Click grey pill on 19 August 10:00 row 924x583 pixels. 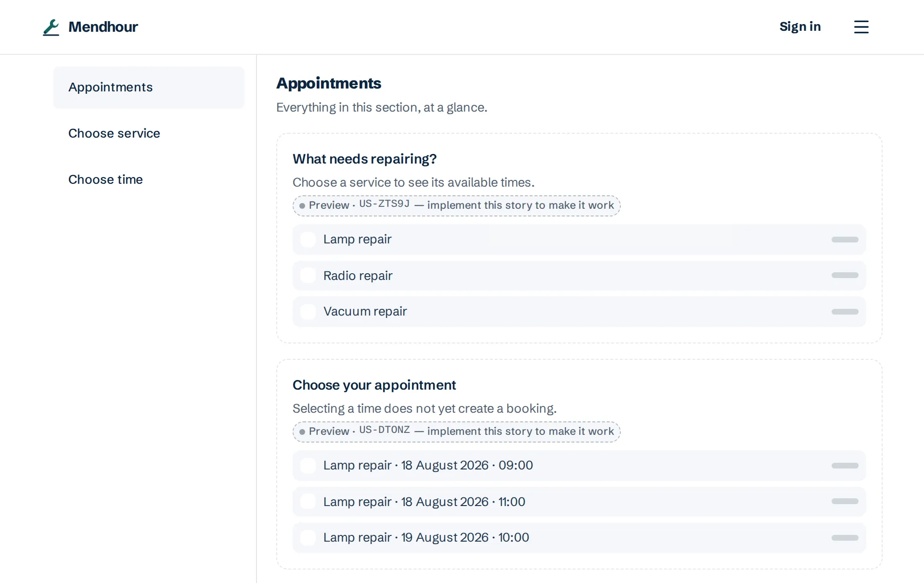coord(845,538)
